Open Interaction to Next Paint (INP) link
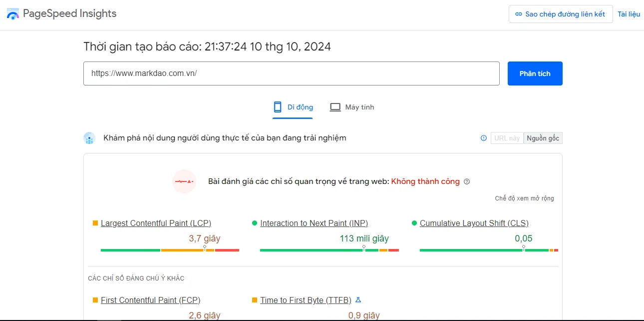Screen dimensions: 644x321 point(315,223)
